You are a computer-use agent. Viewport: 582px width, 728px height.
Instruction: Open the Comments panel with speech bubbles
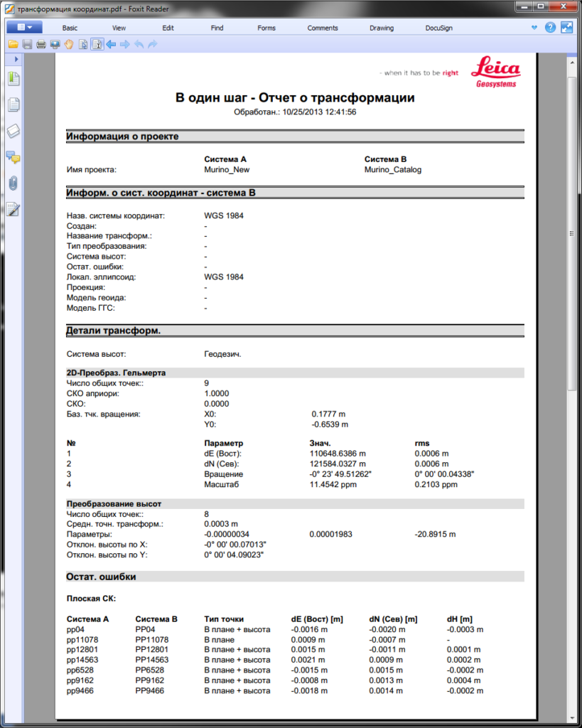[13, 157]
